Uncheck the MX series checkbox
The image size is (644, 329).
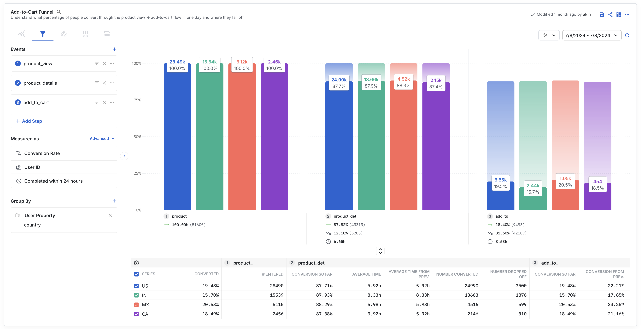[136, 305]
